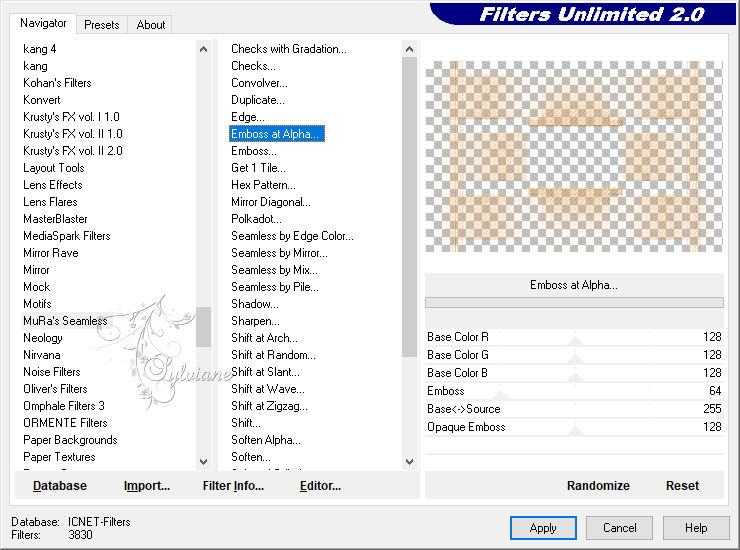
Task: Select Seamless by Mirror... filter
Action: pos(279,253)
